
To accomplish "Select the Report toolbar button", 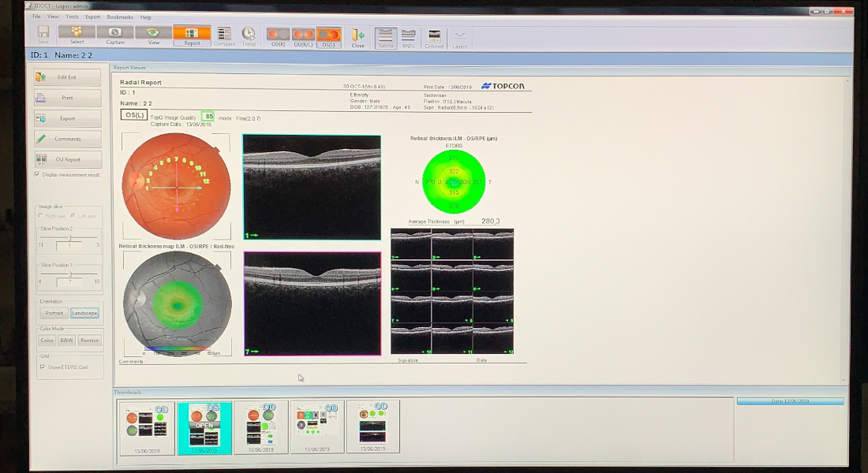I will point(192,35).
